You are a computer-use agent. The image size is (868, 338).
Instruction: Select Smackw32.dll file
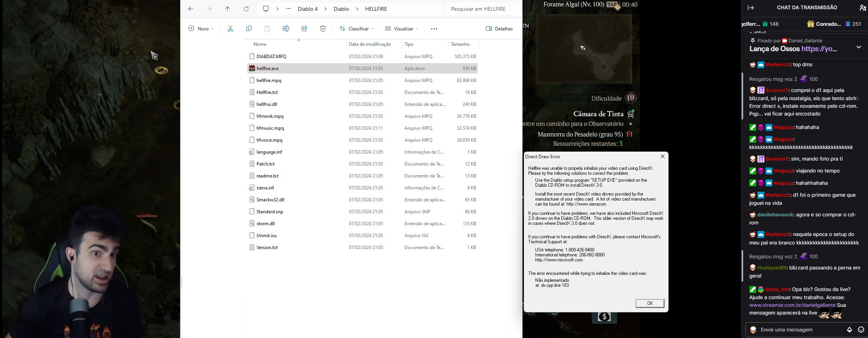(363, 199)
